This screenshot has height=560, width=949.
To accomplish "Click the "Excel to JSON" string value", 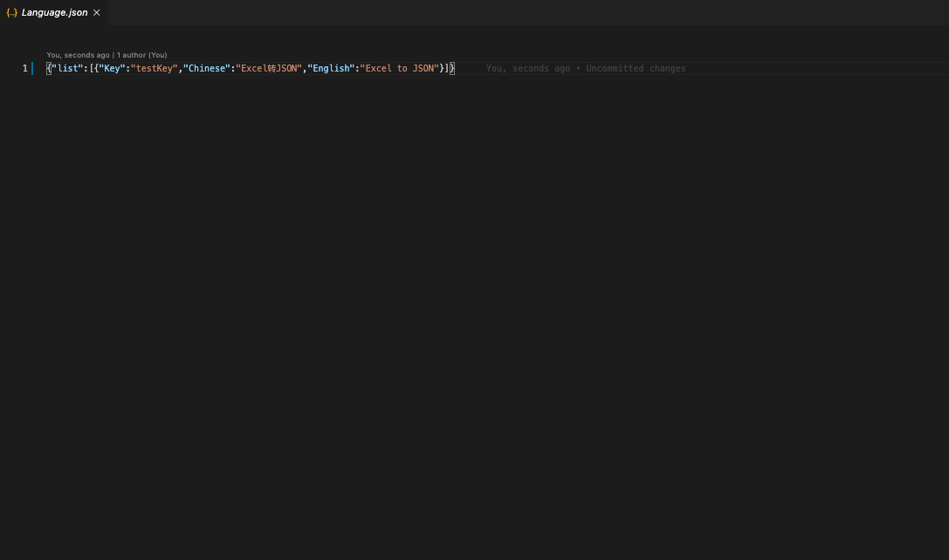I will pos(398,68).
